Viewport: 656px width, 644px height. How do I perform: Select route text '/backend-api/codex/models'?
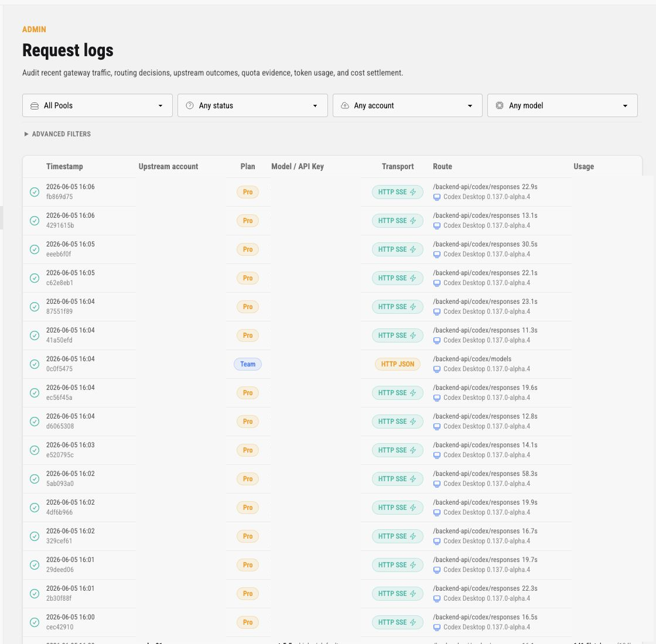472,359
